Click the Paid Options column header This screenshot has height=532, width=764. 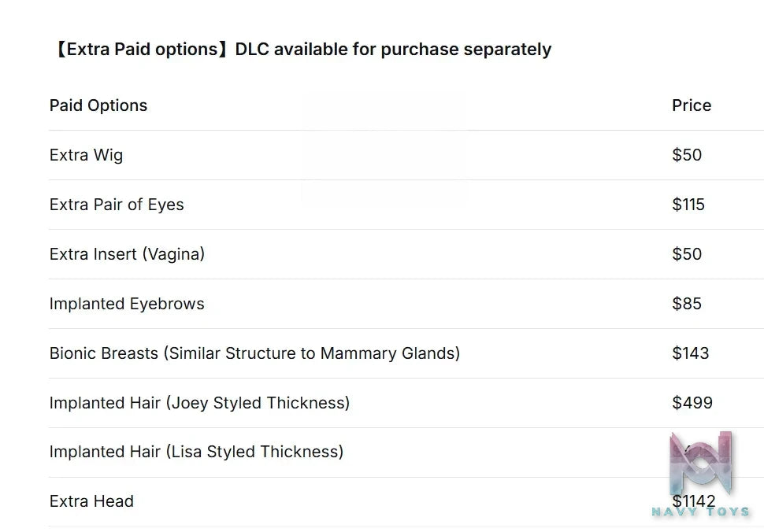[98, 105]
